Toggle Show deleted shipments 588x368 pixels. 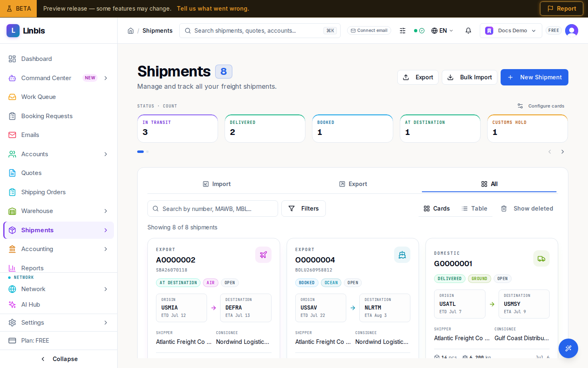527,209
